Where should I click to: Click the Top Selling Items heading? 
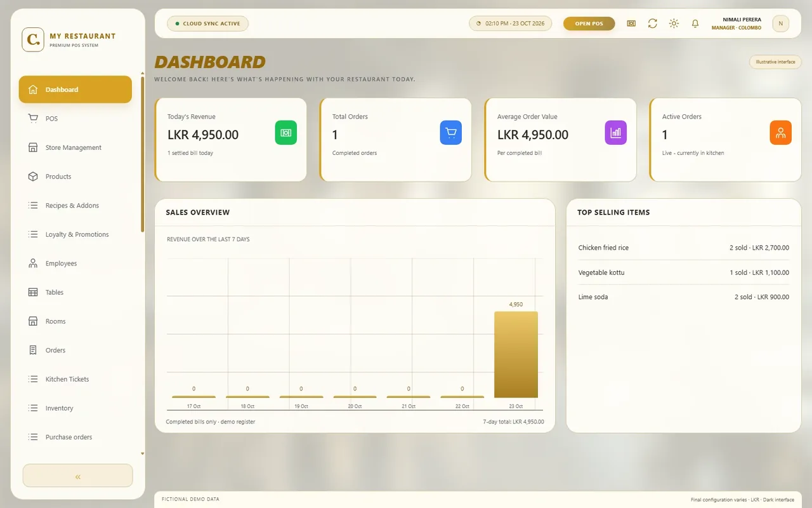coord(613,212)
